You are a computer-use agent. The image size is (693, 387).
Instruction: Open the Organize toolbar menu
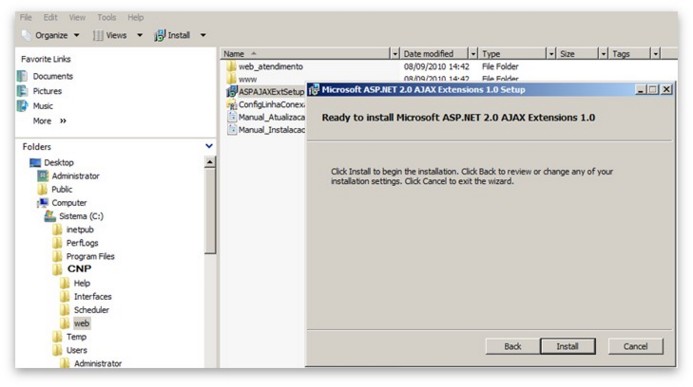(x=51, y=35)
